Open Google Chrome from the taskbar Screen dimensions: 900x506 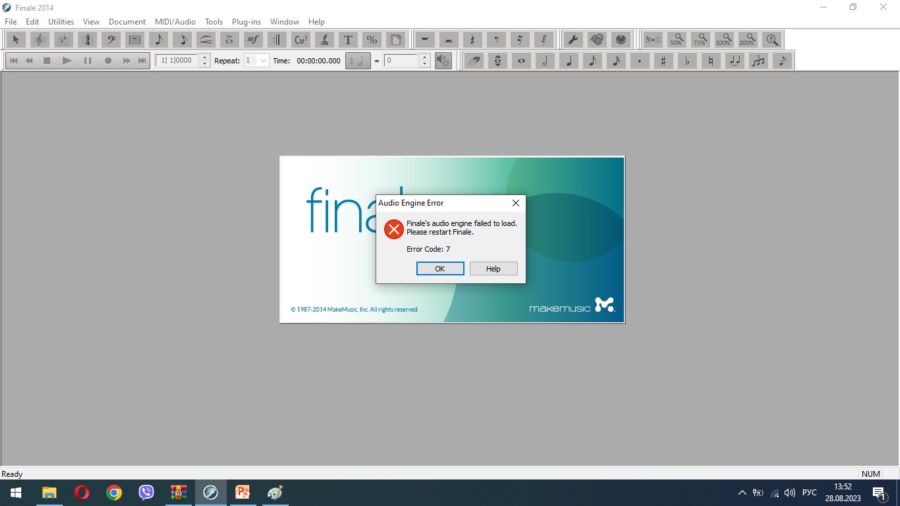point(114,493)
